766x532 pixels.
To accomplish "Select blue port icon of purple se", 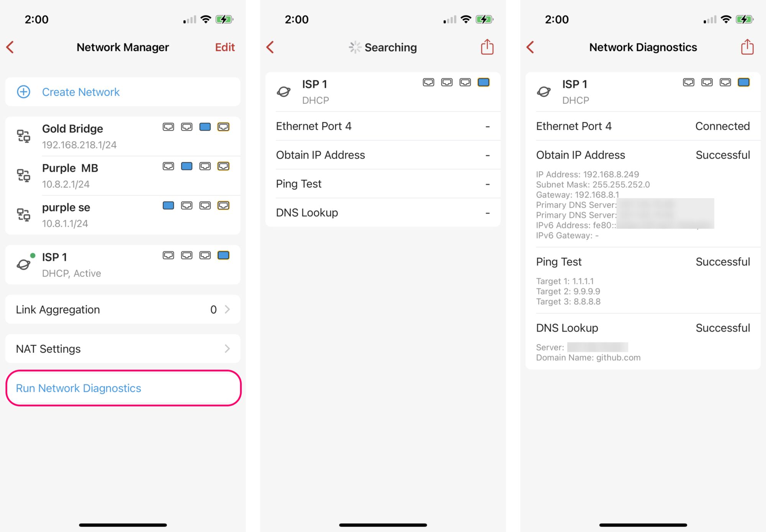I will click(169, 206).
